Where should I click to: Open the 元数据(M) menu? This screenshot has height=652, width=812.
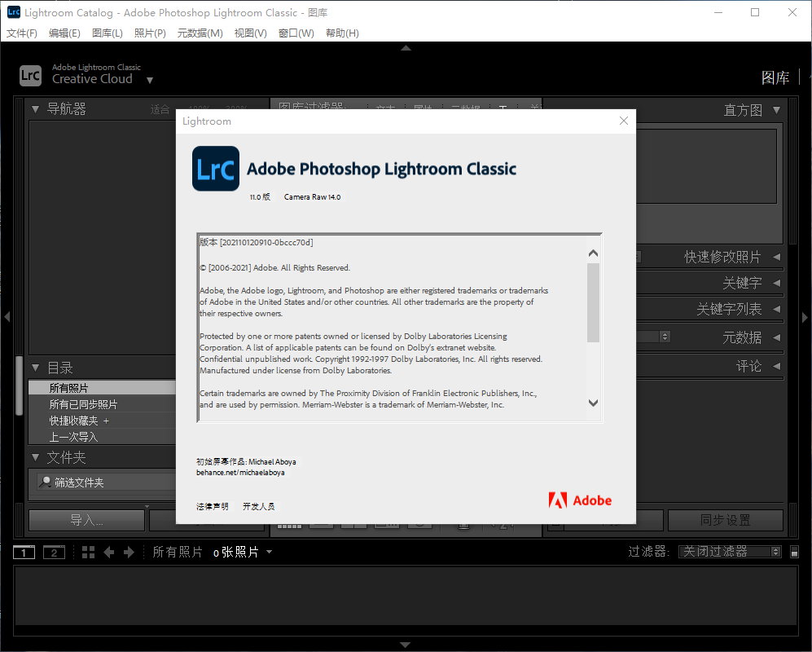(x=200, y=33)
